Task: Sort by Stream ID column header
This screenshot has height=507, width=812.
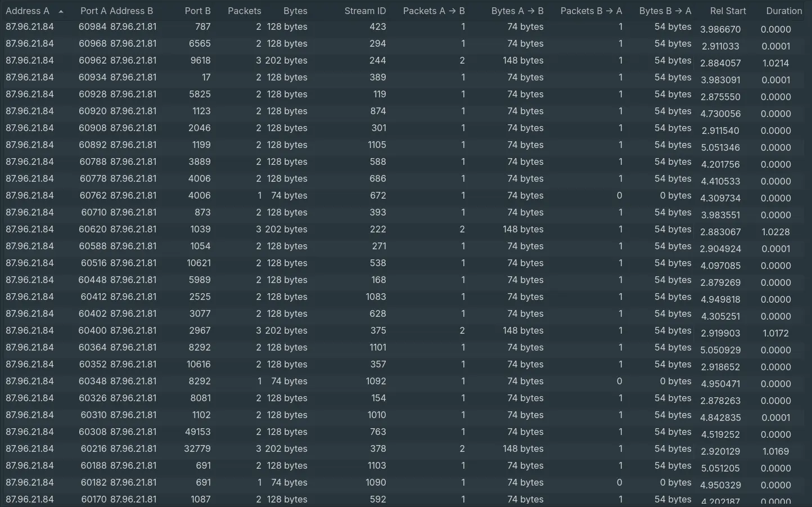Action: point(365,11)
